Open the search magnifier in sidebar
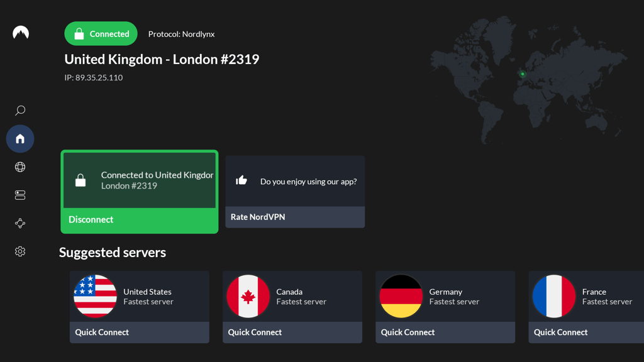This screenshot has height=362, width=644. [x=20, y=111]
